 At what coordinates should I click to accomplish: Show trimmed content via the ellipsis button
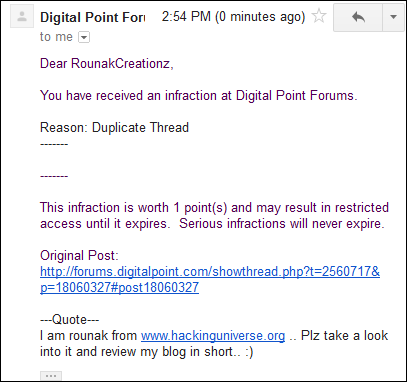click(x=51, y=376)
